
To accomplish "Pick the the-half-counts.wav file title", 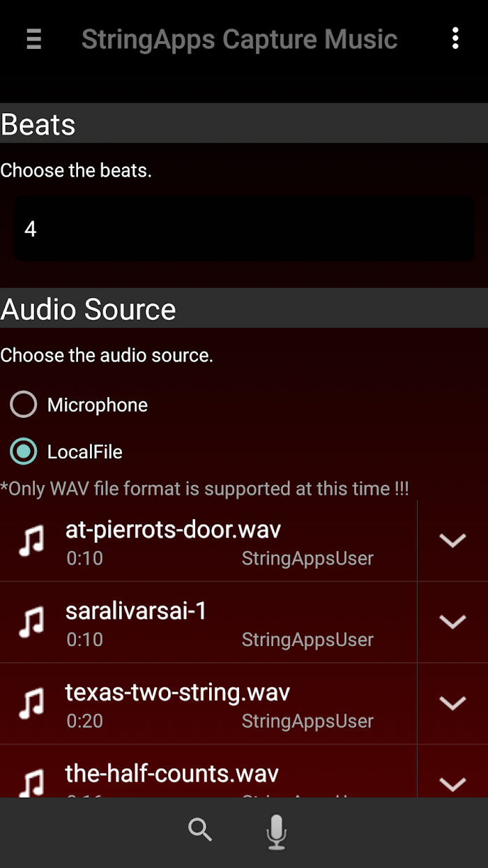I will 172,773.
